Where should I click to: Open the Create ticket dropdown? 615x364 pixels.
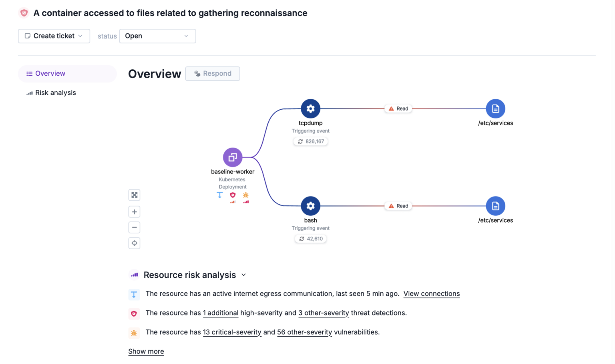point(54,36)
